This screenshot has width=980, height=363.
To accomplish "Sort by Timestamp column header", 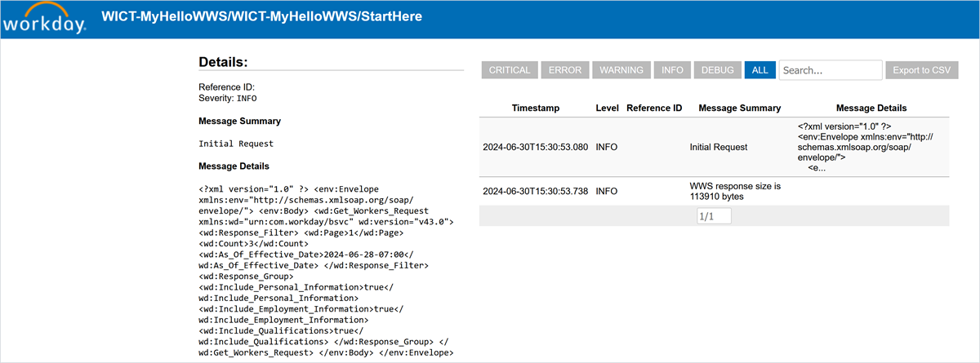I will 536,108.
